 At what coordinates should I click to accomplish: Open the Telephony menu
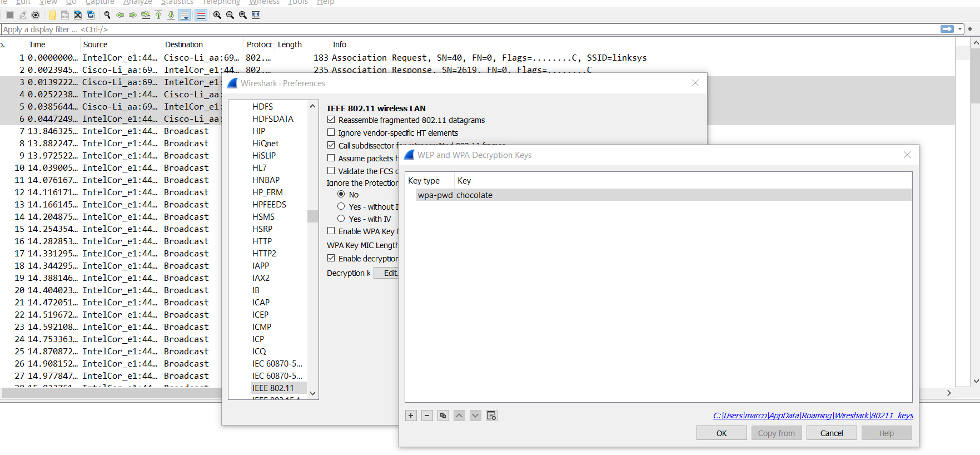[x=221, y=2]
